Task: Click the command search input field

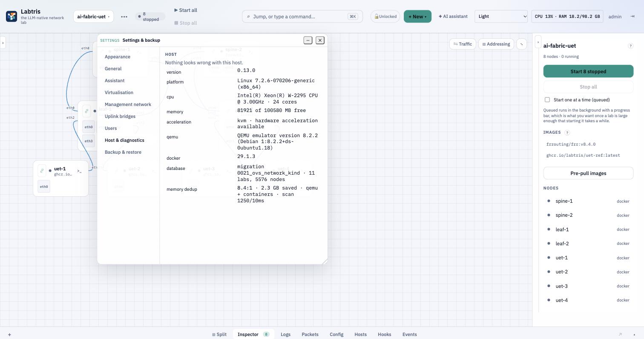Action: click(x=302, y=17)
